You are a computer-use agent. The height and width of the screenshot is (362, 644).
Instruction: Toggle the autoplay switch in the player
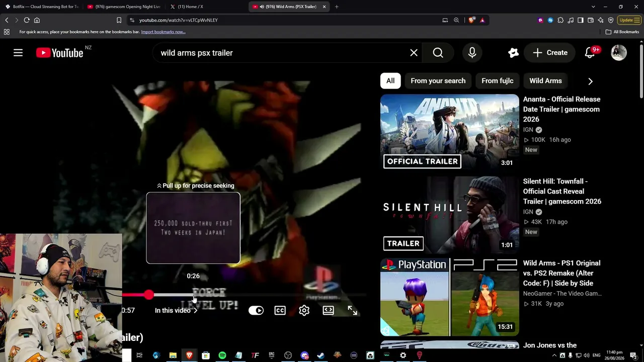click(x=256, y=311)
